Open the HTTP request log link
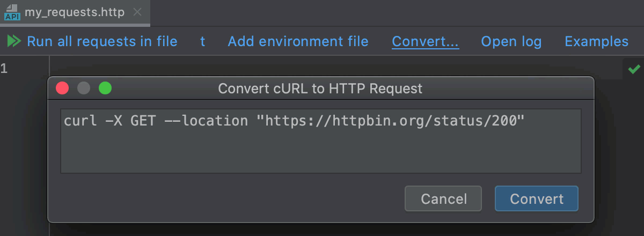644x236 pixels. tap(511, 41)
